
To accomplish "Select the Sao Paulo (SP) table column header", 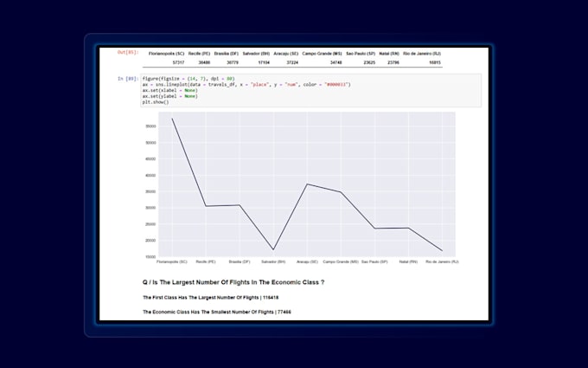I will pyautogui.click(x=361, y=54).
